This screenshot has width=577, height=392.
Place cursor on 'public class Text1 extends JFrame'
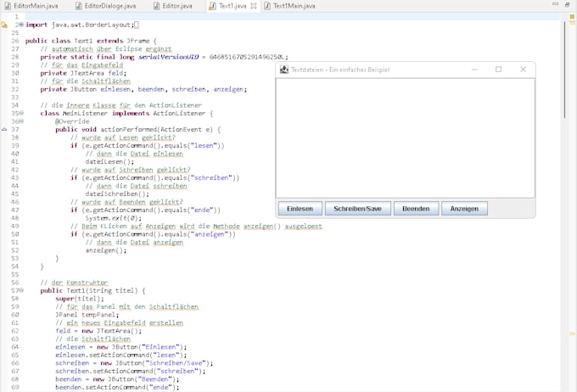click(87, 41)
